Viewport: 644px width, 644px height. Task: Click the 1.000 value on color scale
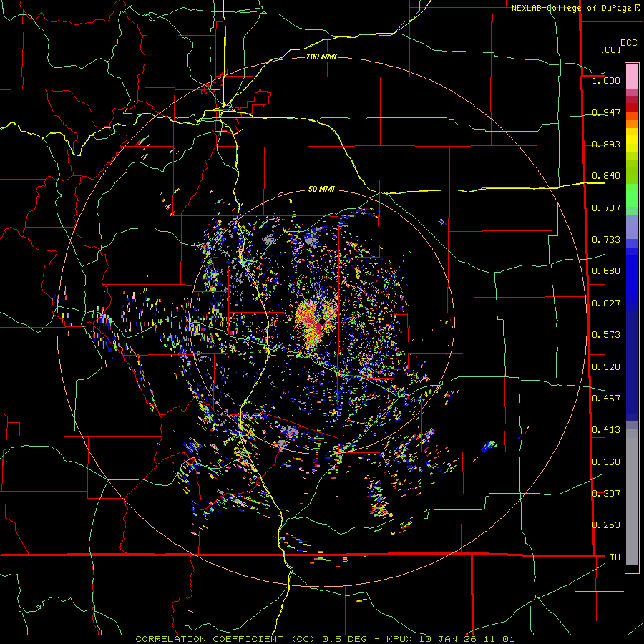point(606,80)
